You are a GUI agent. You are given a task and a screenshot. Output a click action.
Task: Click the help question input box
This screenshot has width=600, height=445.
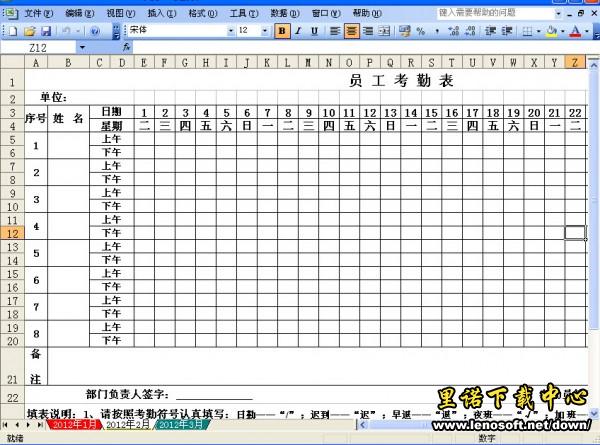coord(496,13)
